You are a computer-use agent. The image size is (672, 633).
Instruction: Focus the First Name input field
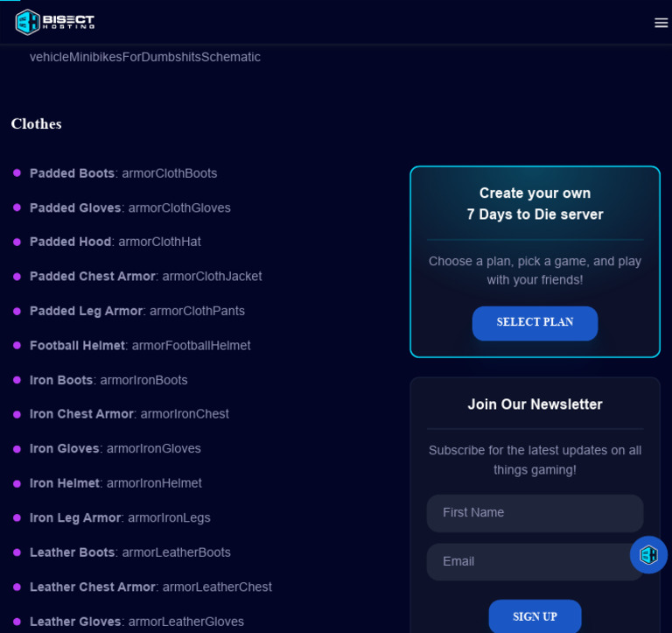(535, 513)
